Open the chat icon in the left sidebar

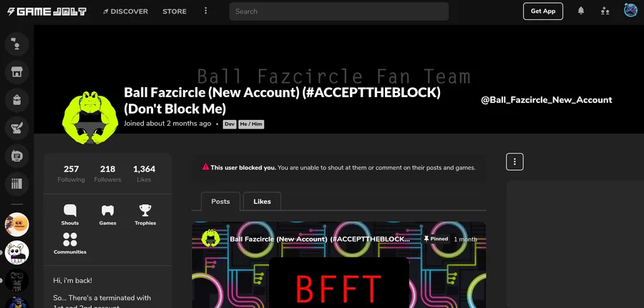coord(17,44)
